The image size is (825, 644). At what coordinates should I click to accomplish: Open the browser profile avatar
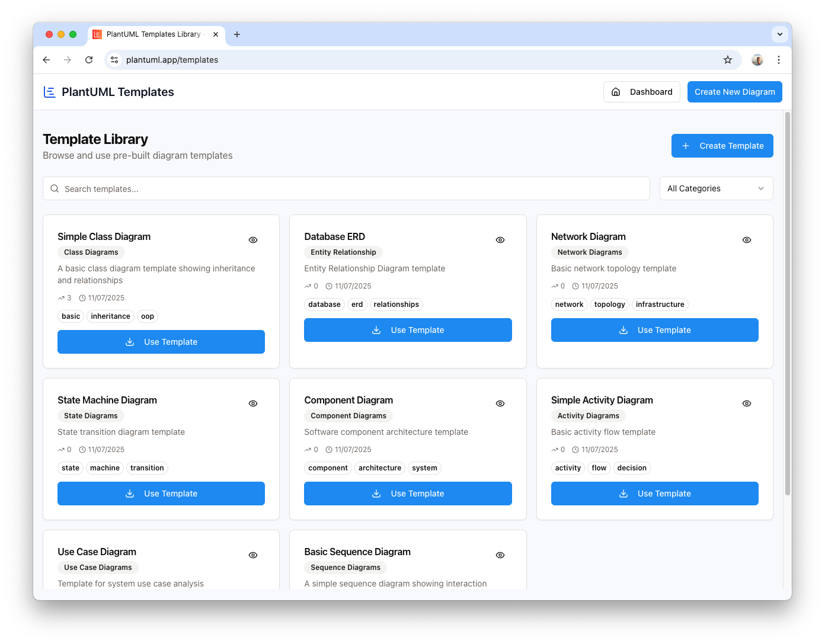coord(757,60)
